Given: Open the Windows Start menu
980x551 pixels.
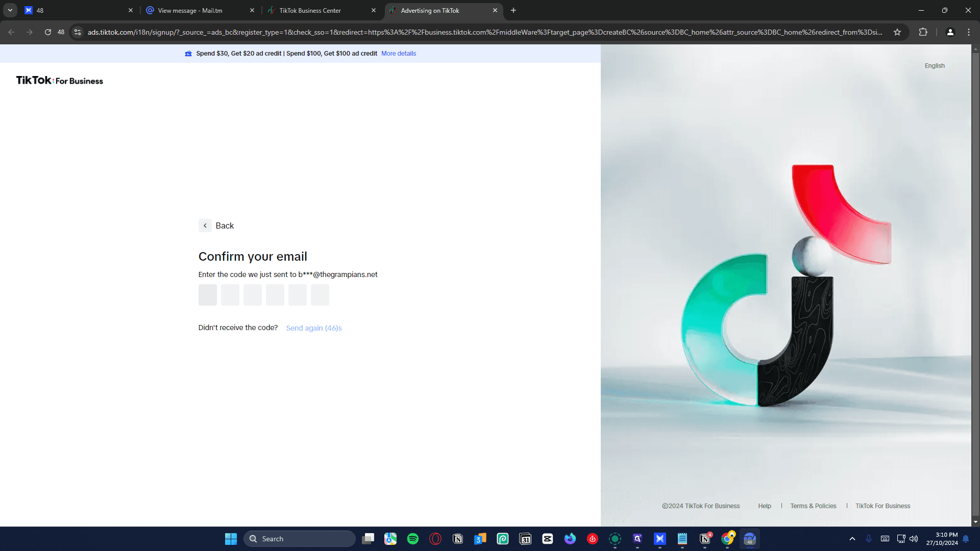Looking at the screenshot, I should [231, 539].
